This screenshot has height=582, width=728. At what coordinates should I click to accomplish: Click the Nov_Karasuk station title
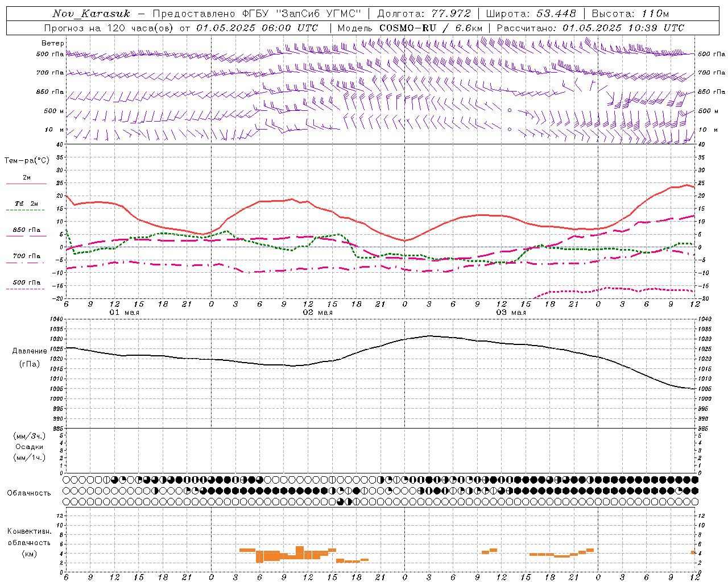point(91,14)
